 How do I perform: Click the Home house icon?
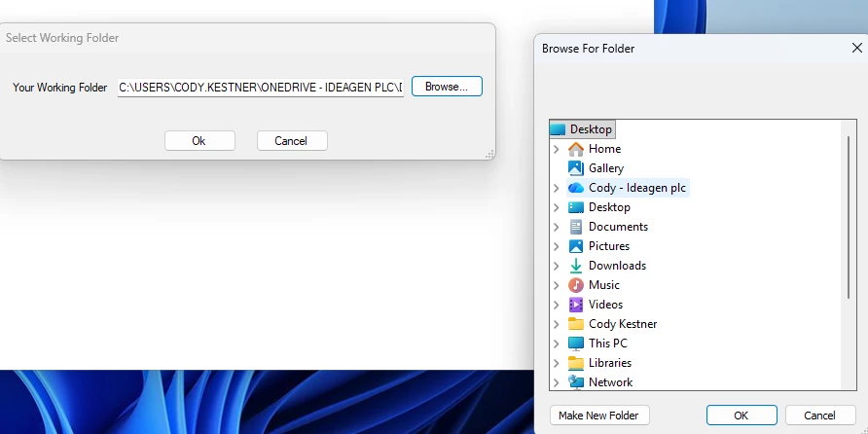[x=576, y=149]
